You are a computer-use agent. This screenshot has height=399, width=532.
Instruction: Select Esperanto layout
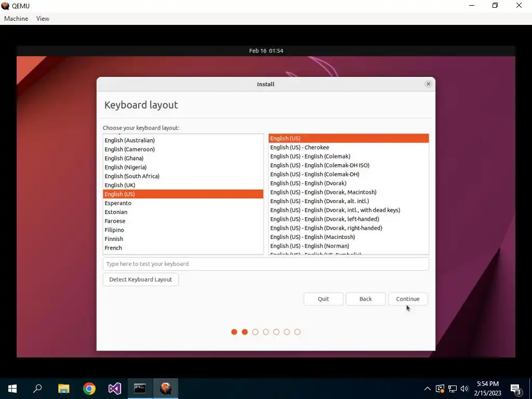click(x=183, y=203)
